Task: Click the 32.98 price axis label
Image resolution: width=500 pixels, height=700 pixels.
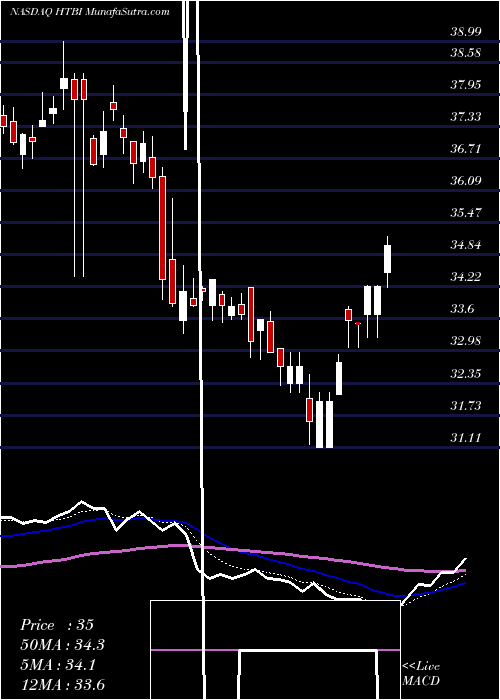Action: click(466, 341)
